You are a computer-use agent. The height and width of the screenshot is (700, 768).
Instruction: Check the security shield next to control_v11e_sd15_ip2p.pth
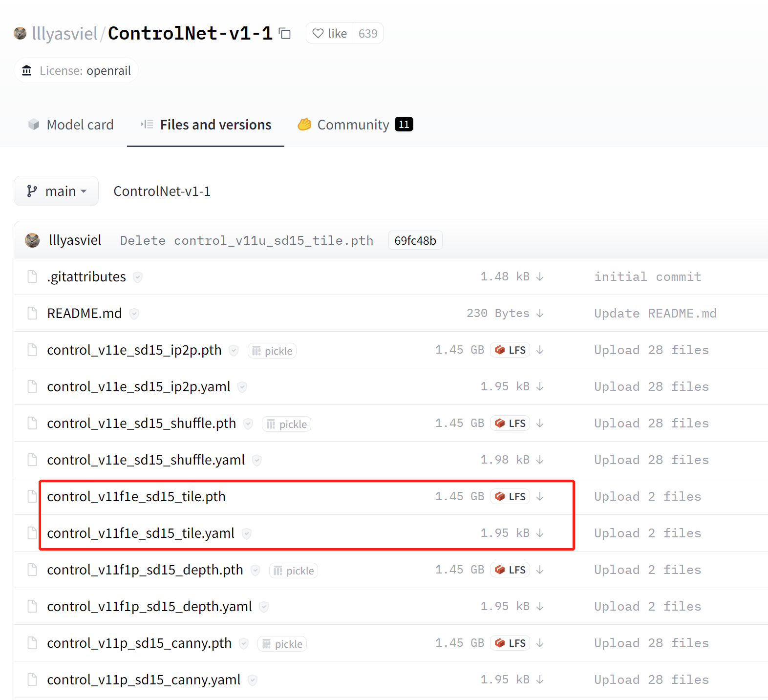[234, 350]
